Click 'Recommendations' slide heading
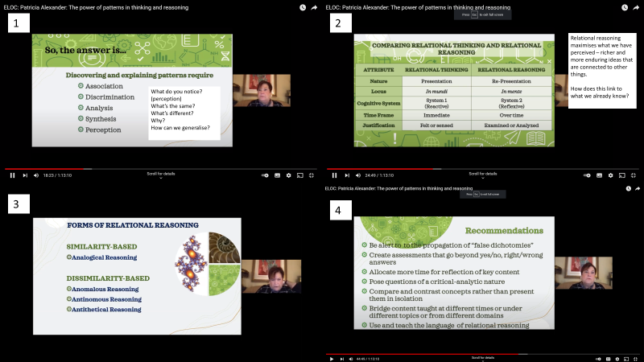The width and height of the screenshot is (644, 362). click(x=504, y=231)
